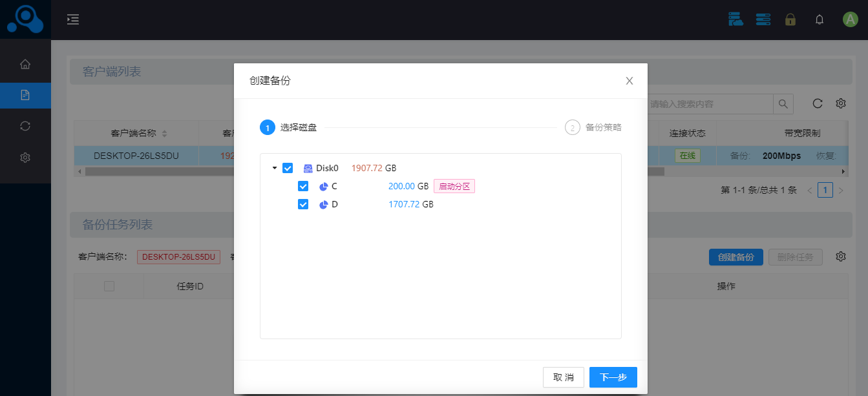Uncheck the Disk0 checkbox

288,168
